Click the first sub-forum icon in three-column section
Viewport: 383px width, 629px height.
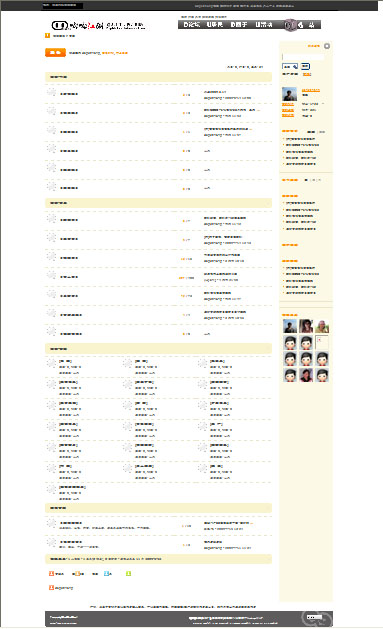click(51, 363)
